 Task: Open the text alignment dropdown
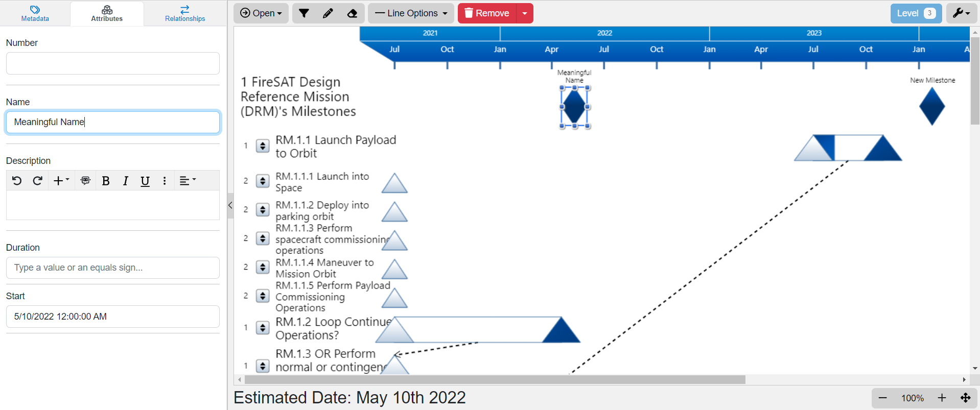188,181
